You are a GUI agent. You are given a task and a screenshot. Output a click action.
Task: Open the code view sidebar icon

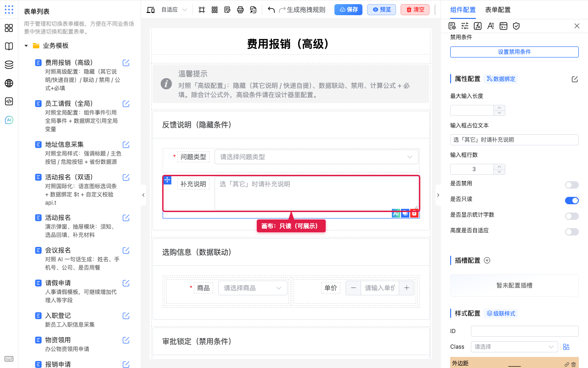tap(9, 102)
